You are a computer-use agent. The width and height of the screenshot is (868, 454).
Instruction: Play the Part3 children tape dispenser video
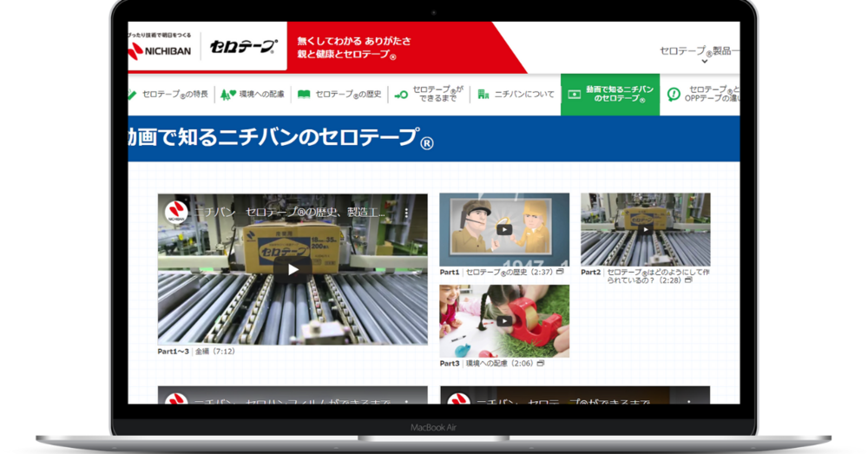(x=504, y=321)
